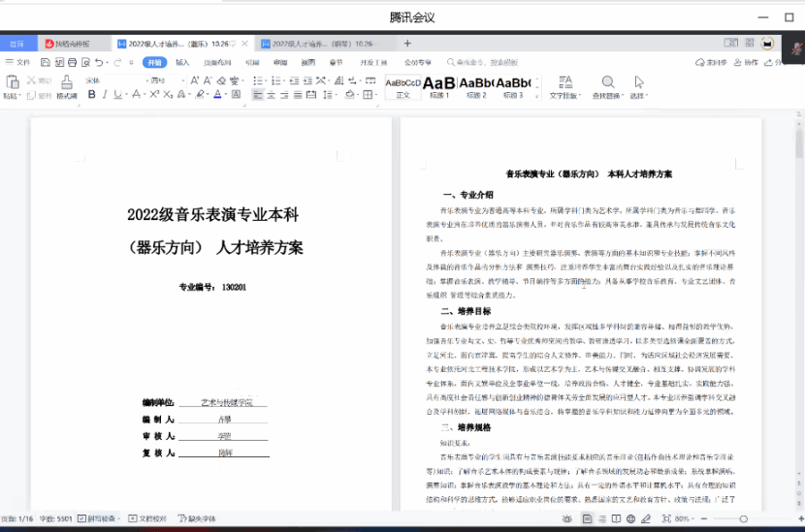Click the Collaborate (协作) button
805x532 pixels.
[x=746, y=62]
